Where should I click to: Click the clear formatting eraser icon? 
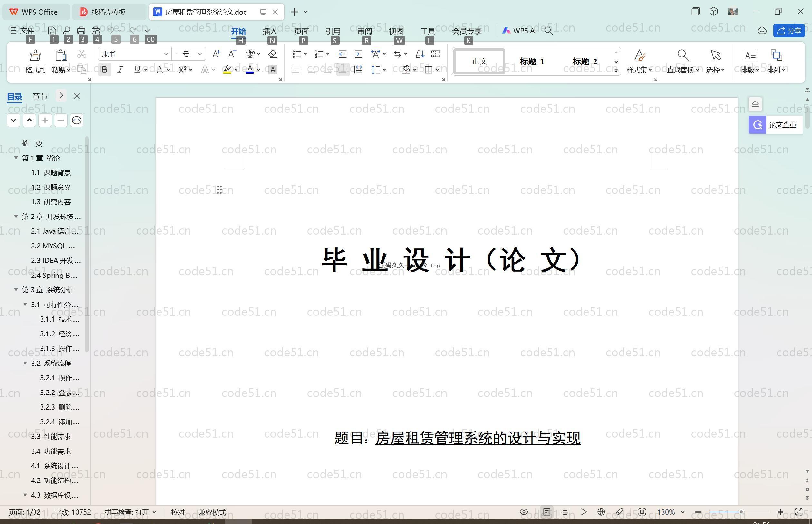pyautogui.click(x=273, y=54)
